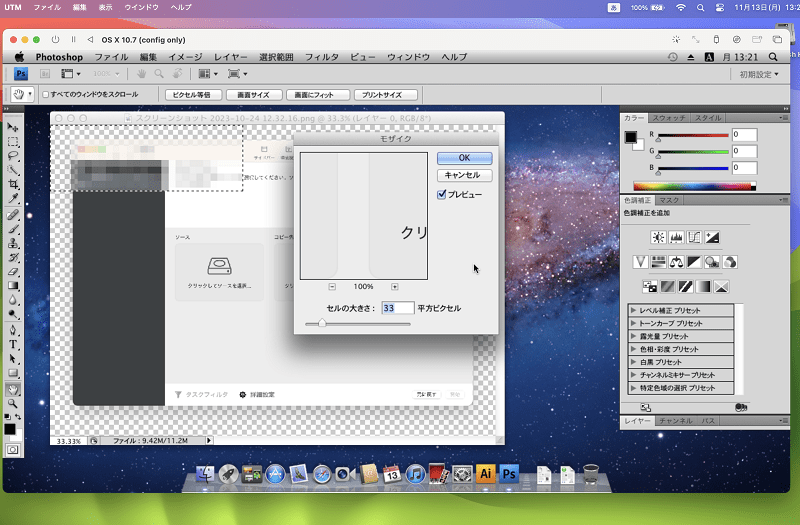
Task: Click the セルの大きさ slider handle
Action: [x=322, y=323]
